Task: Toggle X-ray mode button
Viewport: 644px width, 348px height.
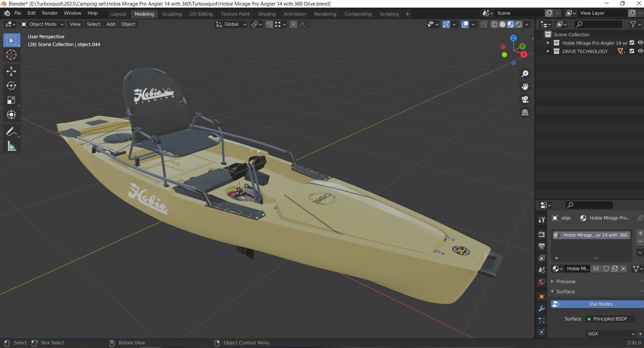Action: click(484, 24)
